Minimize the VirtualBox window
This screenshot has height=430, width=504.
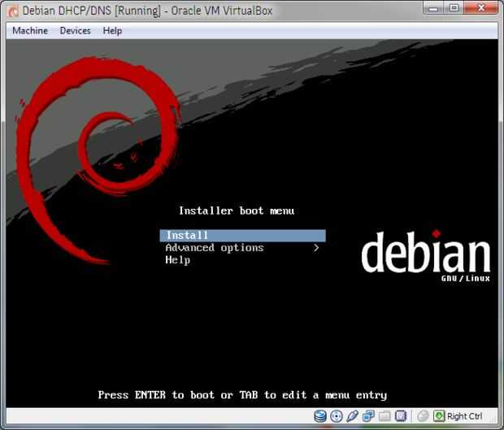(433, 8)
